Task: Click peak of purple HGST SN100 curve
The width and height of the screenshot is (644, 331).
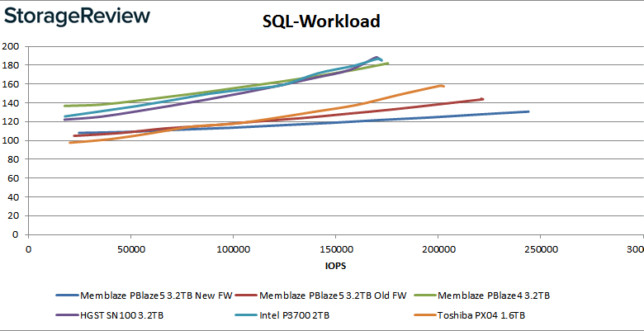Action: [x=376, y=57]
